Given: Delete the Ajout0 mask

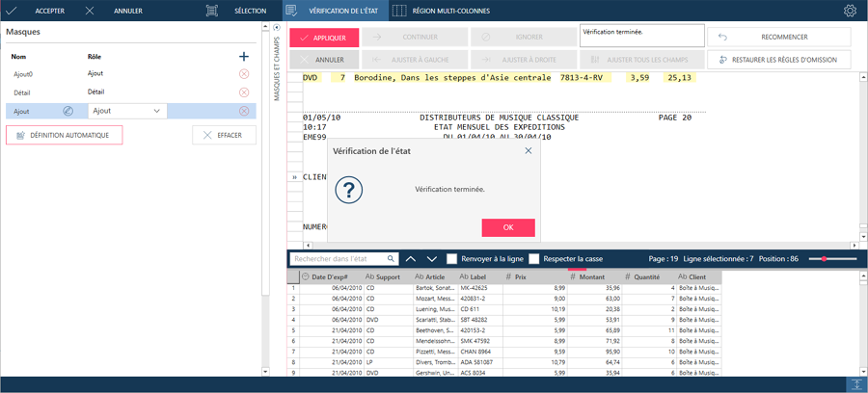Looking at the screenshot, I should pyautogui.click(x=244, y=73).
